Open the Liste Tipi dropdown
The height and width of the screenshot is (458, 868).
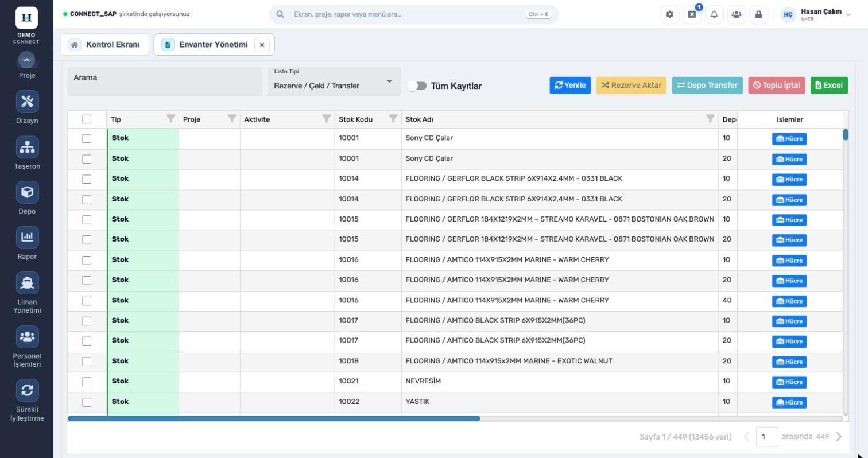point(334,80)
